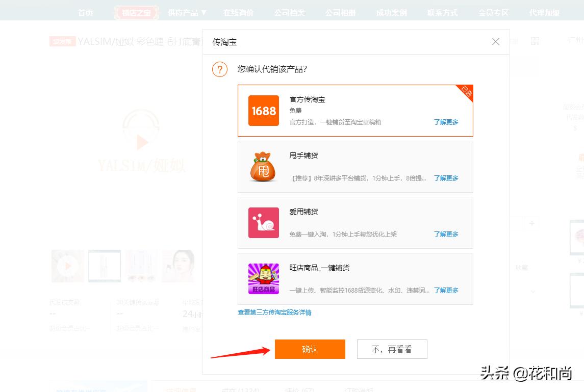The width and height of the screenshot is (584, 392).
Task: Open the 联系方式 navigation item
Action: click(x=442, y=13)
